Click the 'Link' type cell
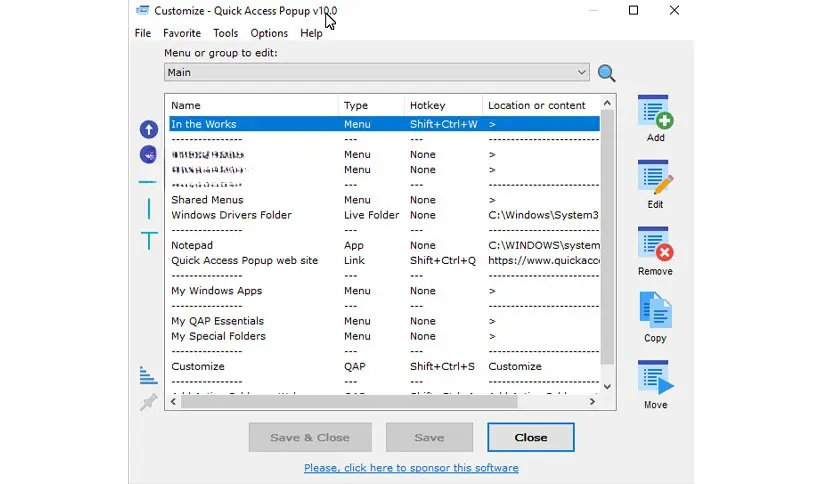 (x=354, y=260)
